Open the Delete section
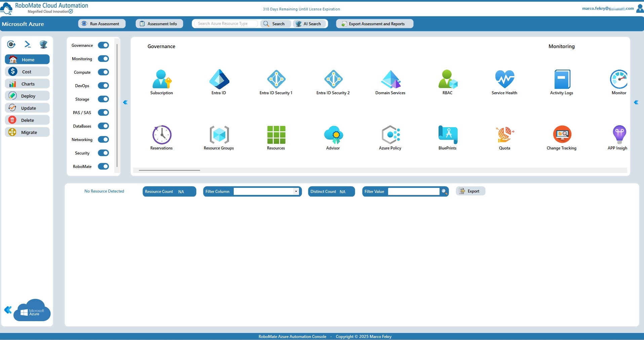644x340 pixels. tap(27, 120)
